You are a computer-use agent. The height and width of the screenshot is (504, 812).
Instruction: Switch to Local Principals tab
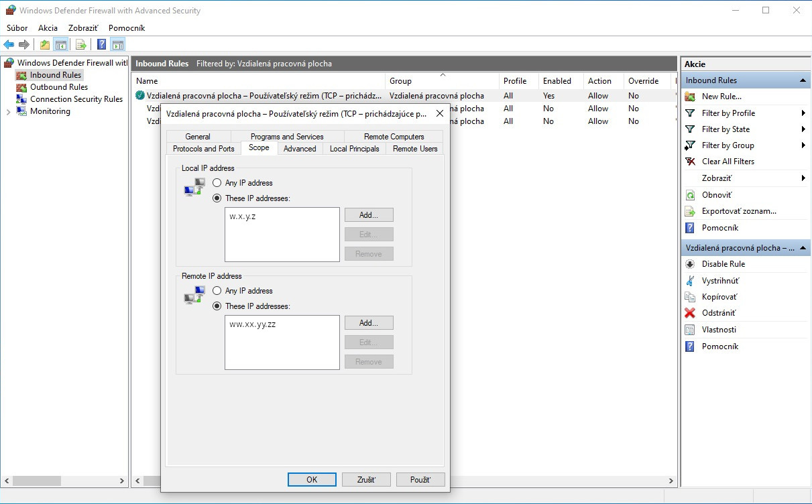coord(355,149)
